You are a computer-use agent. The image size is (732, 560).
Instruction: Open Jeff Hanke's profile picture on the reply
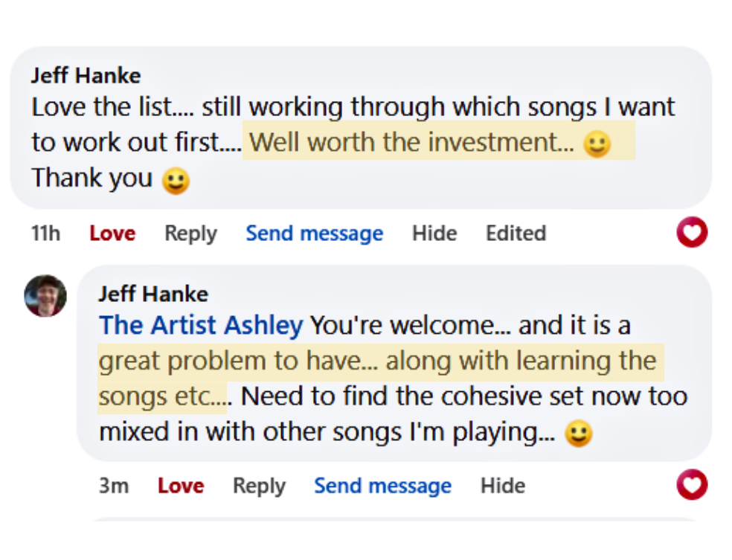click(x=45, y=295)
